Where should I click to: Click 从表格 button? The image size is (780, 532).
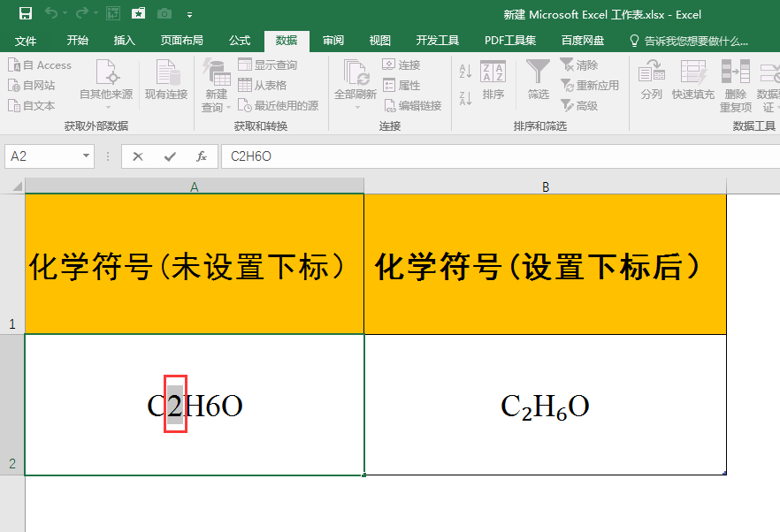262,86
